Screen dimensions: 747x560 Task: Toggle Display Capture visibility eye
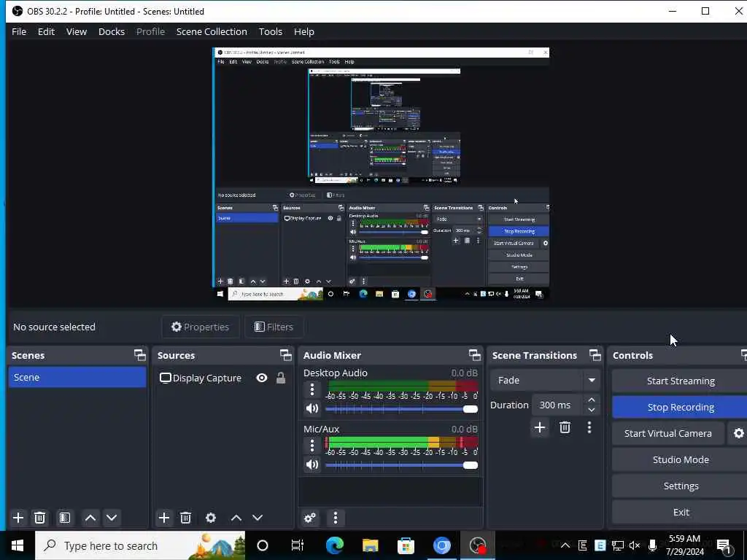tap(262, 378)
